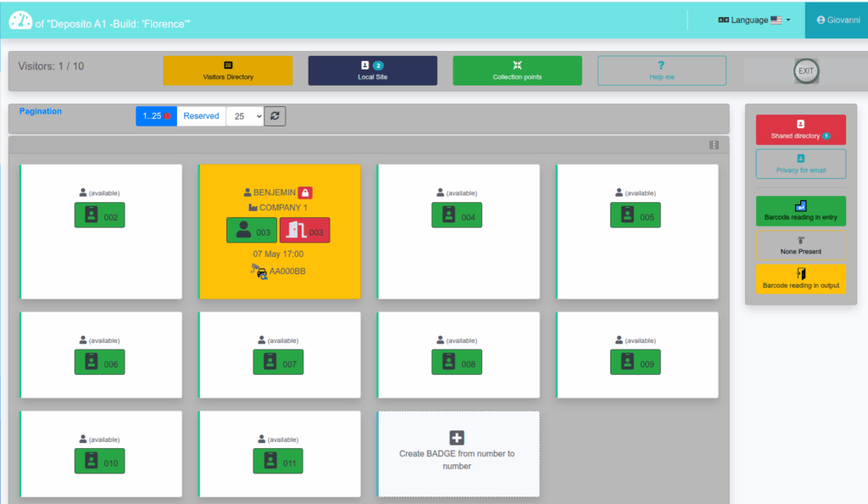The width and height of the screenshot is (868, 504).
Task: Open the Visitors Directory
Action: tap(228, 70)
